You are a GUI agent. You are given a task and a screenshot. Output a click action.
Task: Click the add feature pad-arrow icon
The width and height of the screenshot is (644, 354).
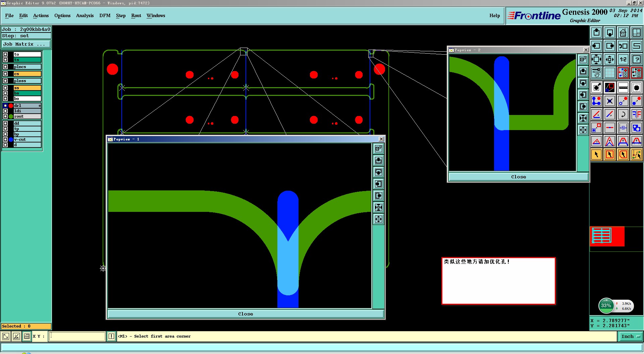(x=596, y=87)
